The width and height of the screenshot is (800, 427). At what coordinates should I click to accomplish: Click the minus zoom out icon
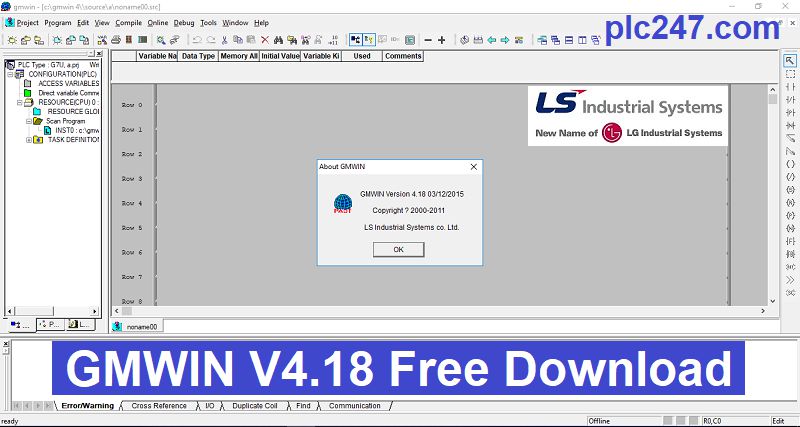428,40
